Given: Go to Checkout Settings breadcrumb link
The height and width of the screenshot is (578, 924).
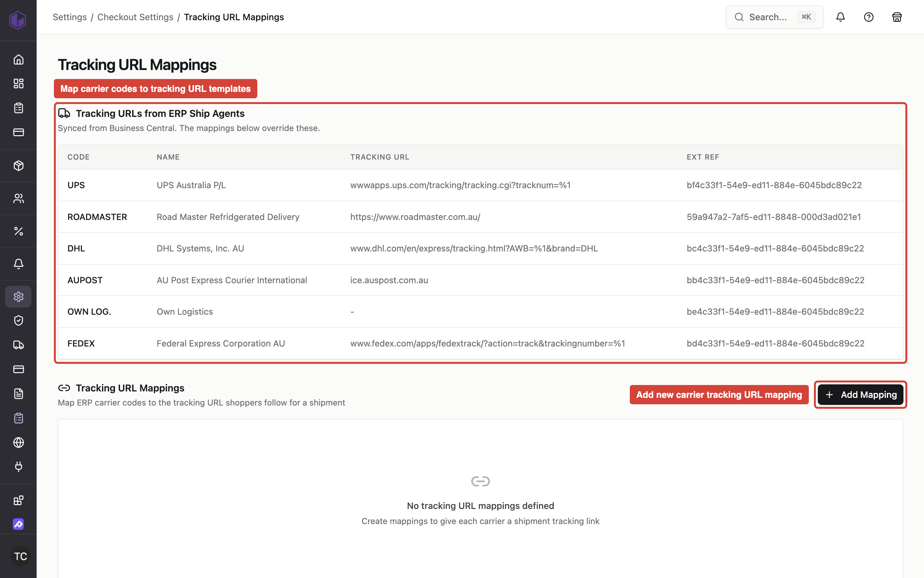Looking at the screenshot, I should pos(135,17).
